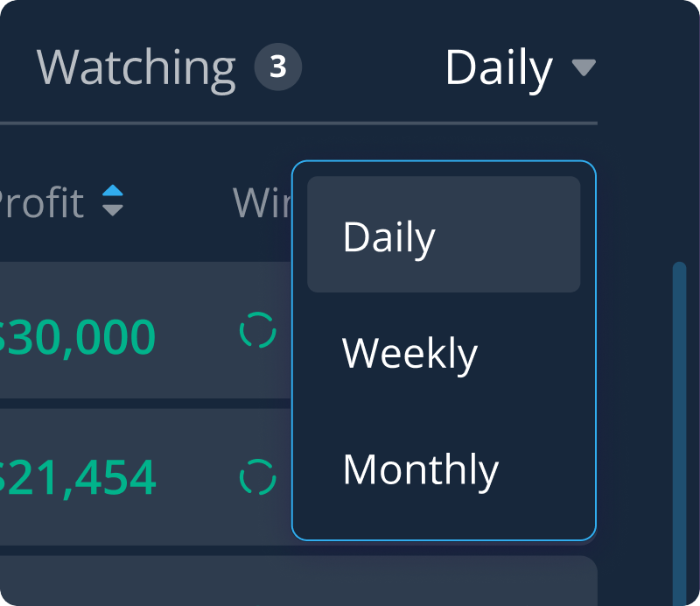Image resolution: width=700 pixels, height=606 pixels.
Task: Select the partially visible third table row
Action: pyautogui.click(x=298, y=581)
